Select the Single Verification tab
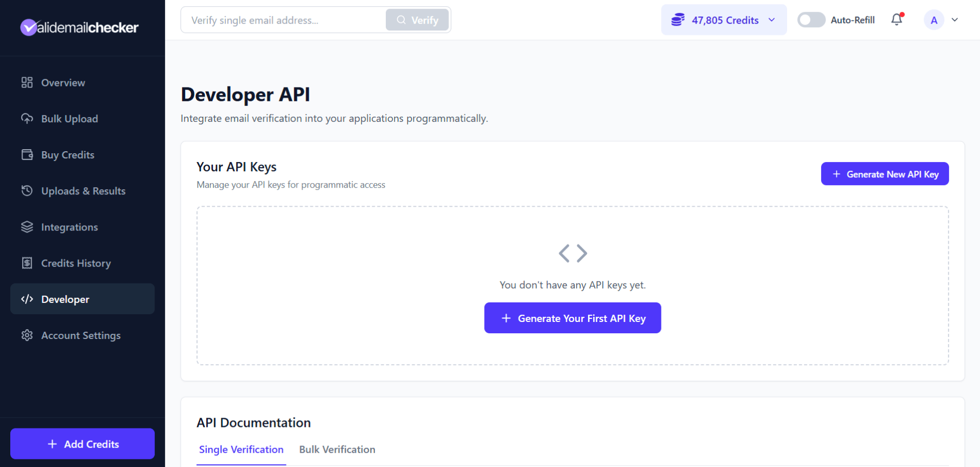This screenshot has height=467, width=980. [x=241, y=450]
